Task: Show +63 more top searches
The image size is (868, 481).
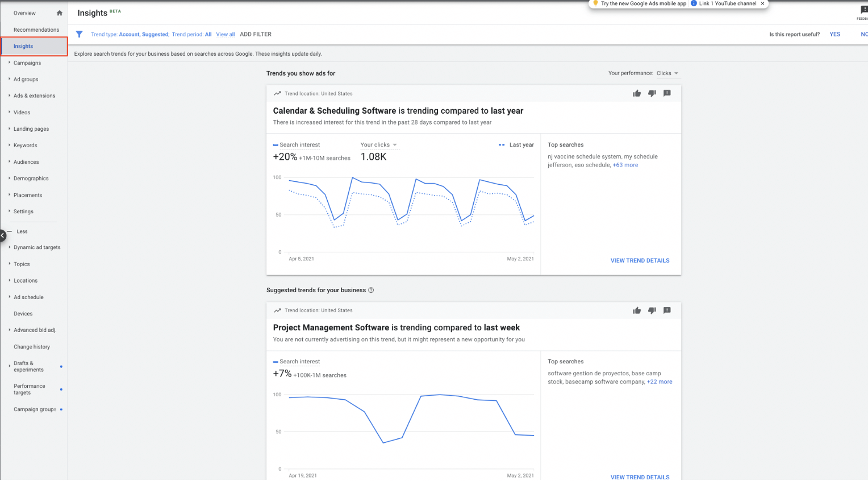Action: pyautogui.click(x=625, y=165)
